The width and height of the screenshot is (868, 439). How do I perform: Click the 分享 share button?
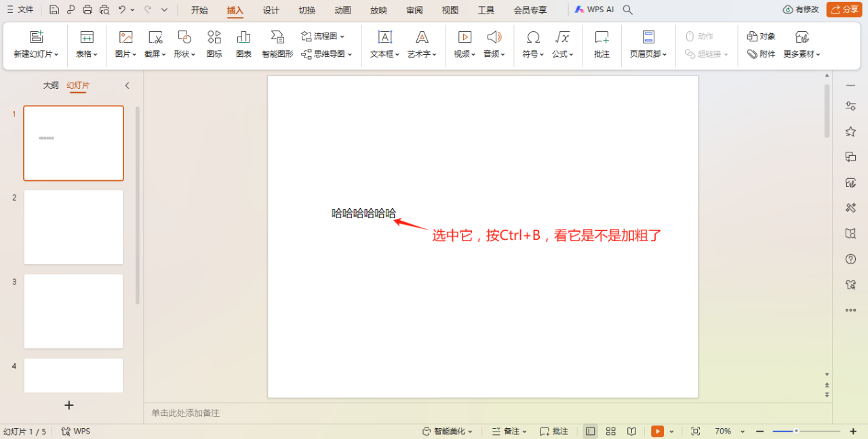tap(844, 10)
